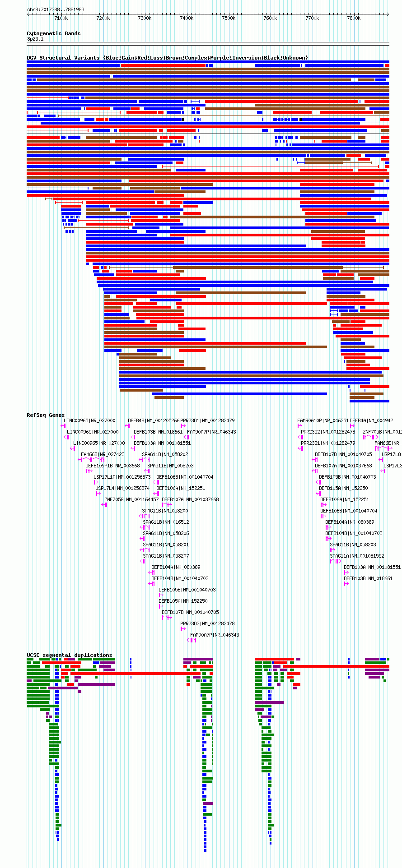The width and height of the screenshot is (402, 868).
Task: Click the DEFB4A magenta arrow glyph
Action: pos(352,426)
